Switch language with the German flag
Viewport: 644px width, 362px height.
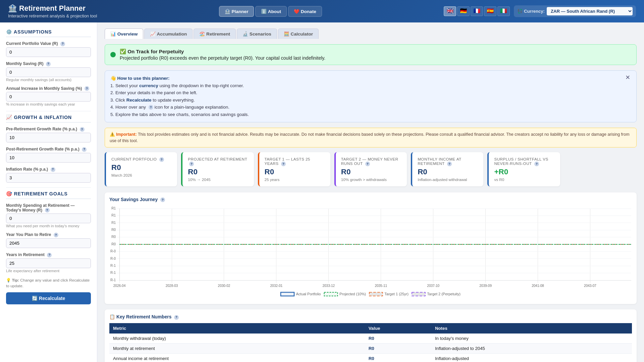[x=463, y=11]
